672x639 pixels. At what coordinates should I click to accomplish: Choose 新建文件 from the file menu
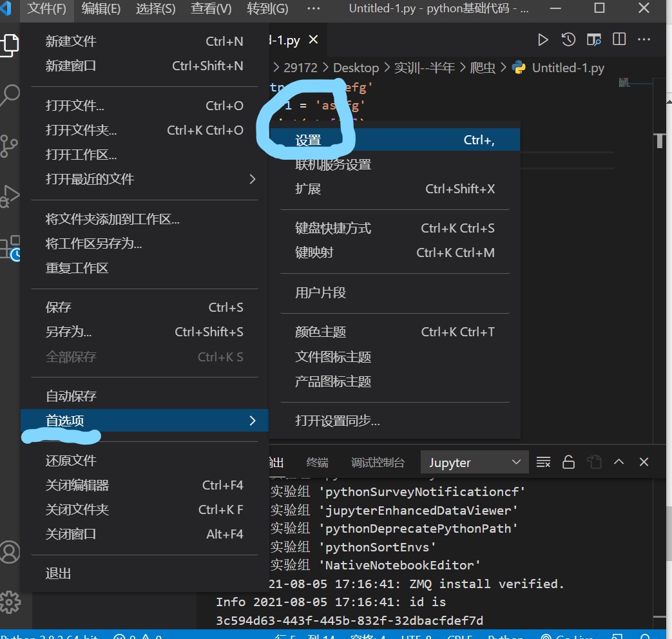145,41
